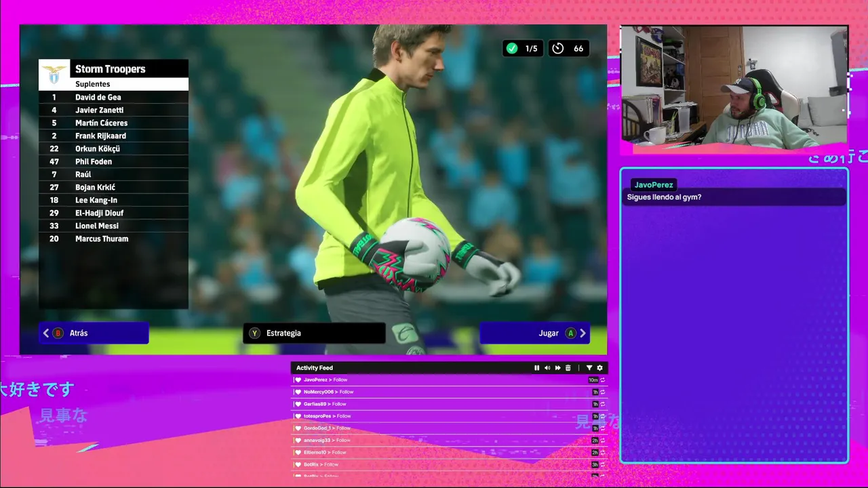The image size is (868, 488).
Task: Click the heart icon beside annavoig33
Action: pos(298,441)
